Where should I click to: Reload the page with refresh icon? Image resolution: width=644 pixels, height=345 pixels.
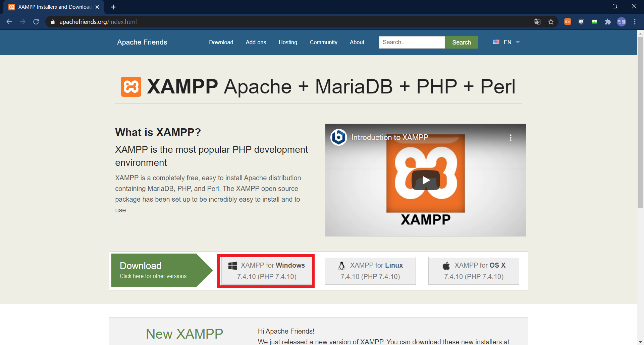36,22
